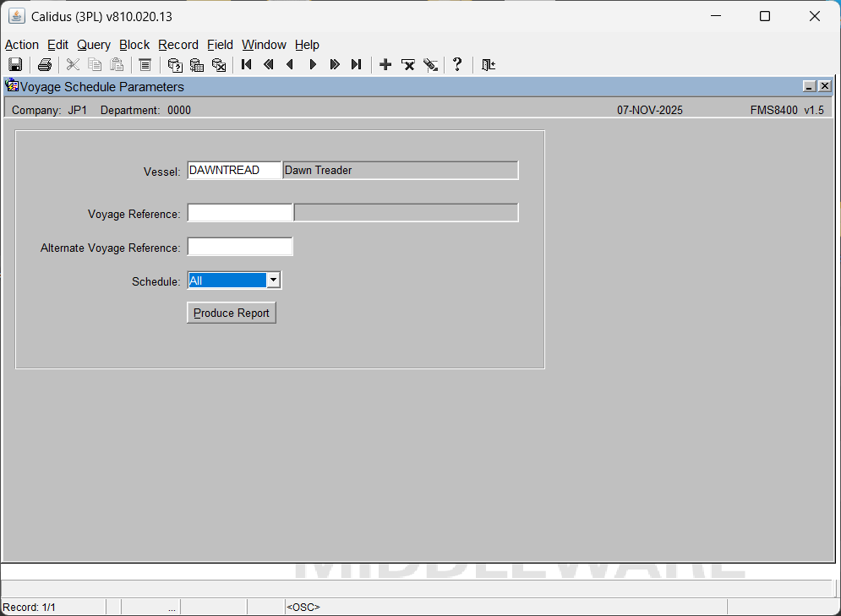Open the Record menu
The image size is (841, 616).
[178, 45]
